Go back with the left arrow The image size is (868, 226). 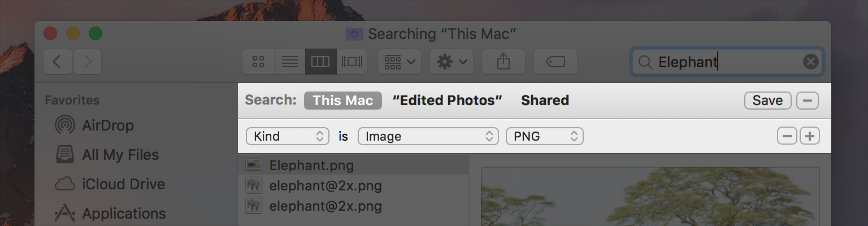[58, 62]
